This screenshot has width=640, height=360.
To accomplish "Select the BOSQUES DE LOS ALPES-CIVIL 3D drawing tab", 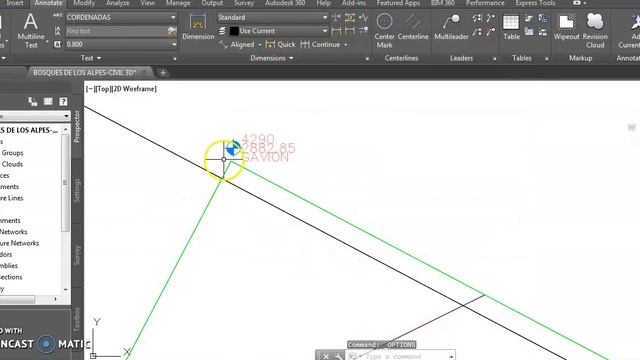I will click(84, 73).
